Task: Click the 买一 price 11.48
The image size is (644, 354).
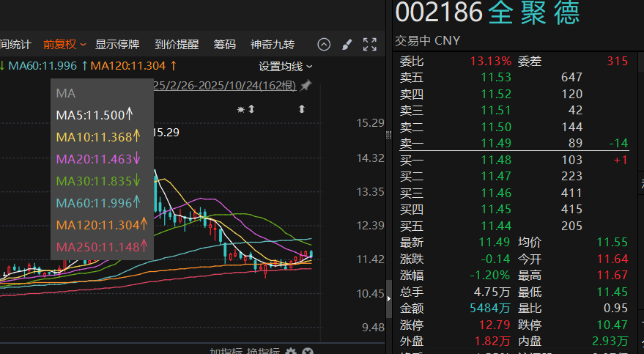Action: (496, 160)
